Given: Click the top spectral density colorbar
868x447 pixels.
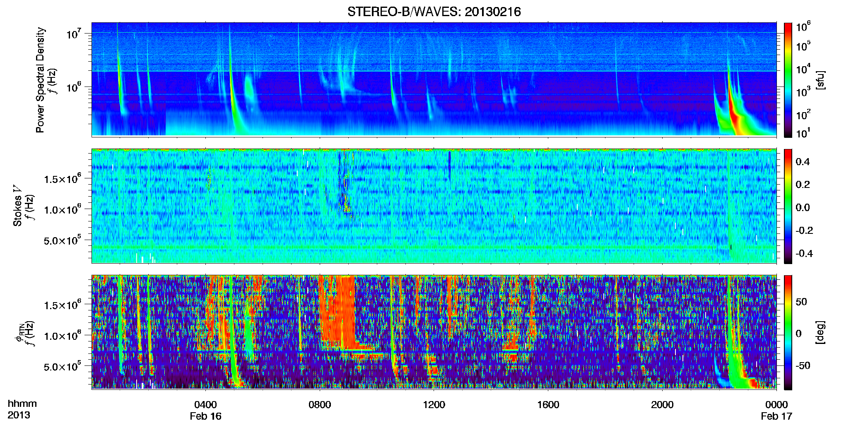Looking at the screenshot, I should [788, 80].
